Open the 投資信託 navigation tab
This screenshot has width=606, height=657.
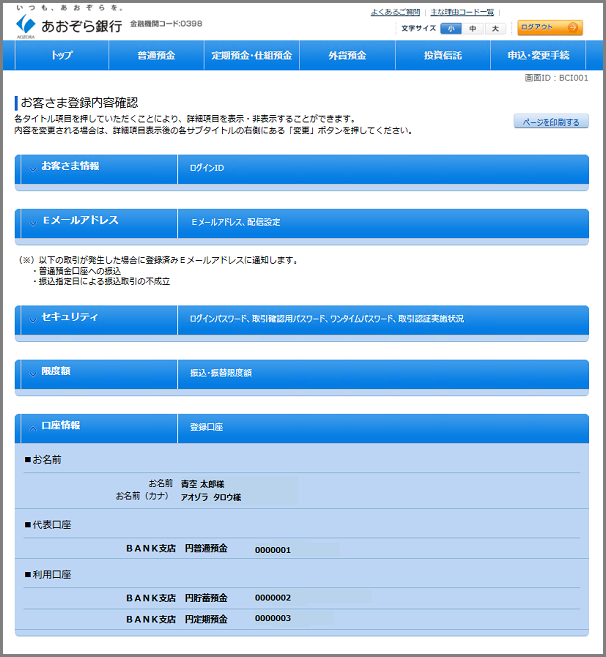coord(442,55)
